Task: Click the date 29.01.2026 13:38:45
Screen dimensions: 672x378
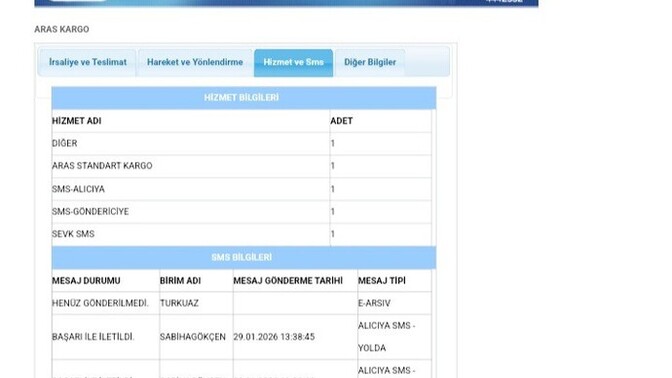Action: pos(274,337)
